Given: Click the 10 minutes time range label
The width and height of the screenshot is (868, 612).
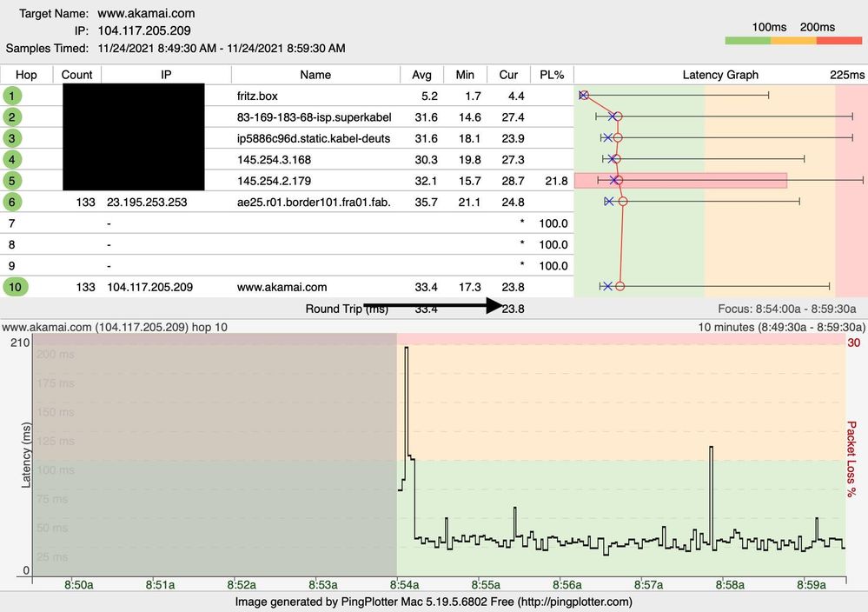Looking at the screenshot, I should click(x=782, y=327).
